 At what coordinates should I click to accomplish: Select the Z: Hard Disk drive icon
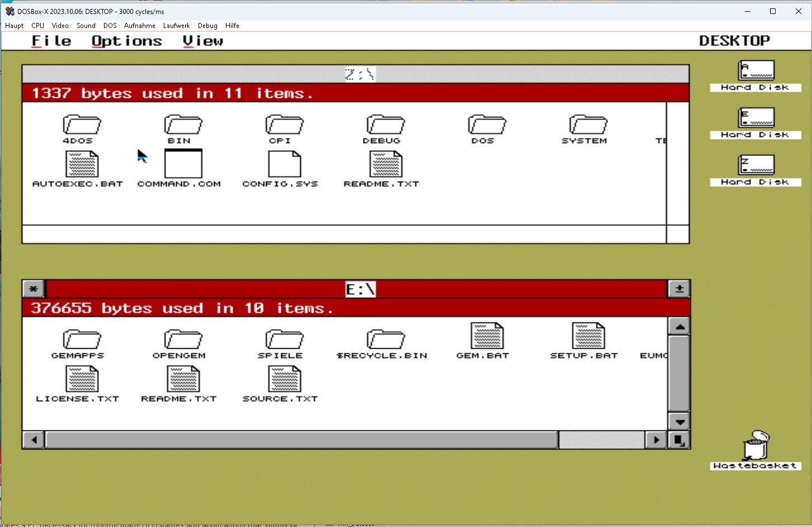[756, 165]
